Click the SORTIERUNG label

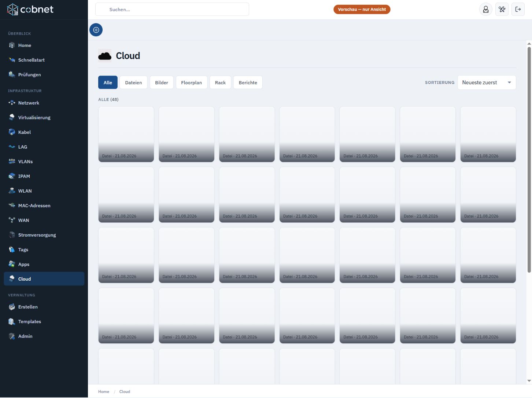click(x=440, y=83)
